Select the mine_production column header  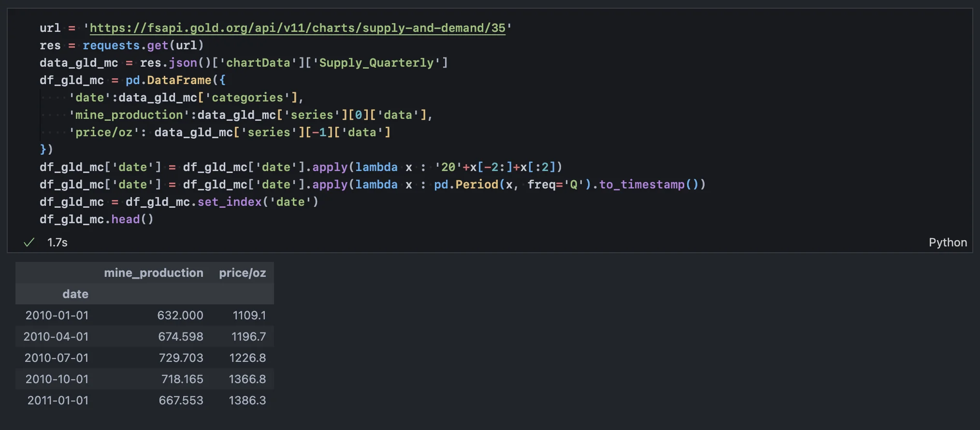[153, 273]
